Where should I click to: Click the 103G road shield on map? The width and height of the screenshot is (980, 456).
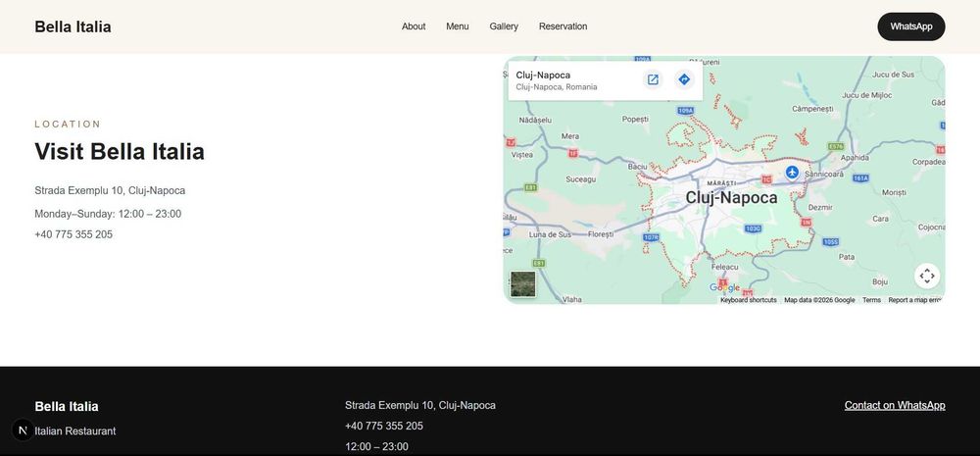(x=753, y=228)
